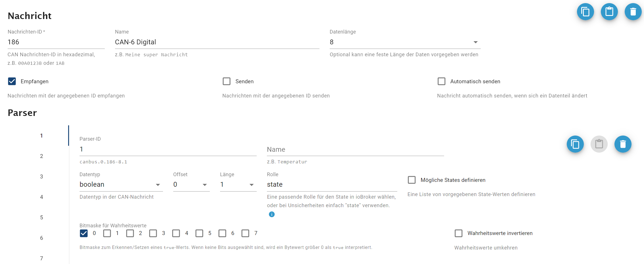The height and width of the screenshot is (264, 644).
Task: Delete the CAN-6 Digital message
Action: click(633, 12)
